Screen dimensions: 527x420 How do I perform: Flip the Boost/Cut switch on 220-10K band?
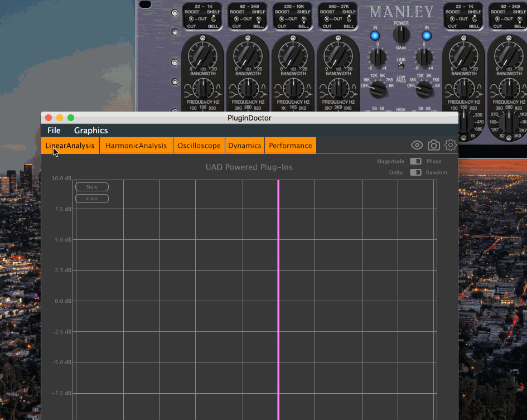point(282,19)
